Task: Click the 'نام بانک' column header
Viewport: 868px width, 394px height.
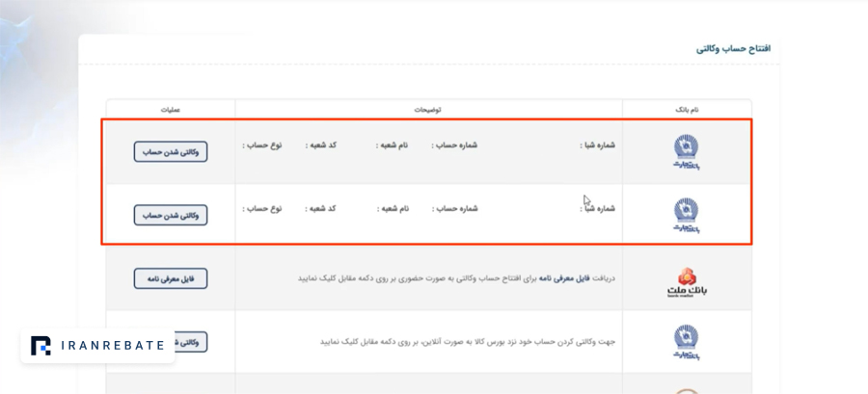Action: click(687, 110)
